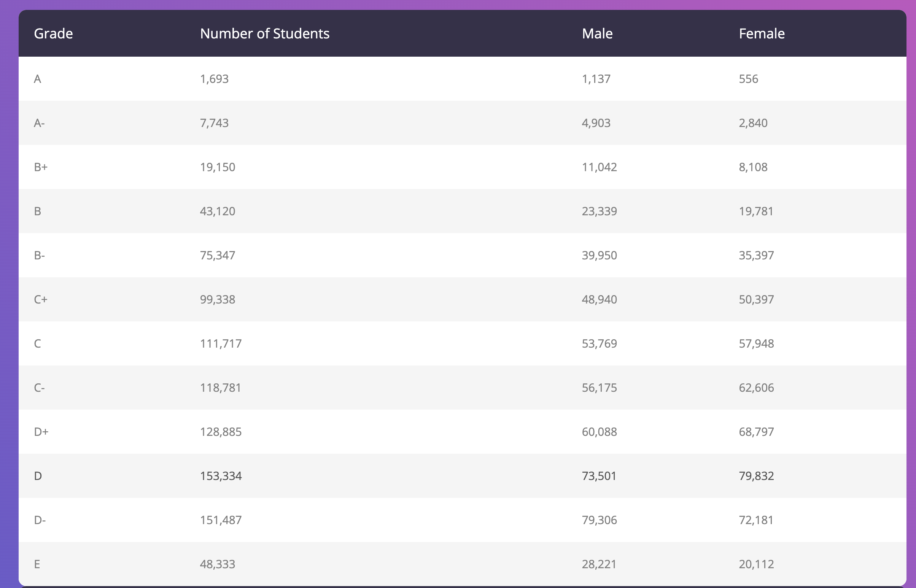
Task: Click female count 68,797
Action: coord(756,432)
